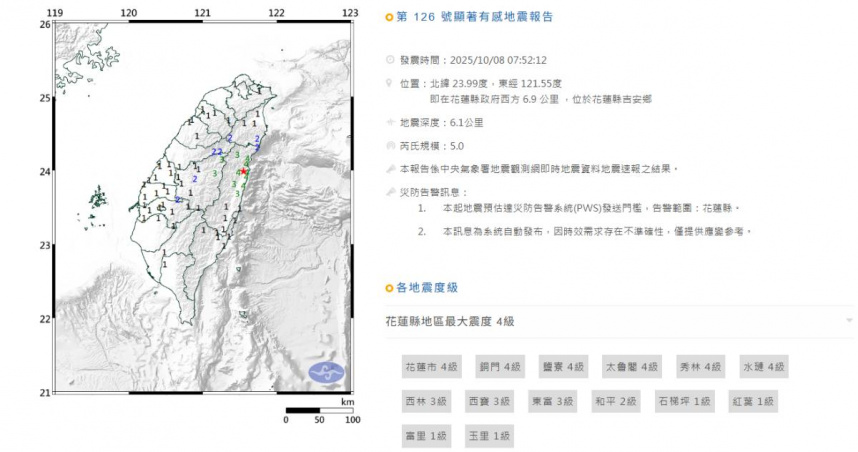
Task: Click the clock icon beside 發震時間
Action: coord(390,60)
